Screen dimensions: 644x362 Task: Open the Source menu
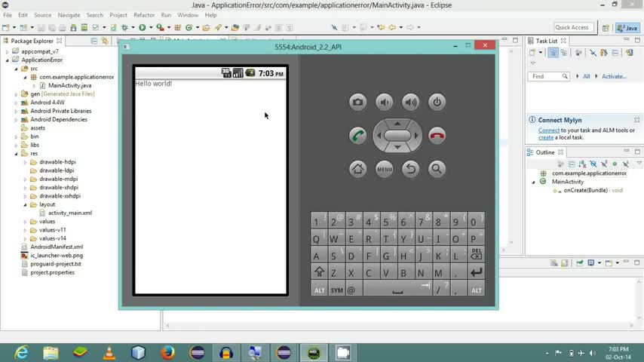[x=43, y=15]
